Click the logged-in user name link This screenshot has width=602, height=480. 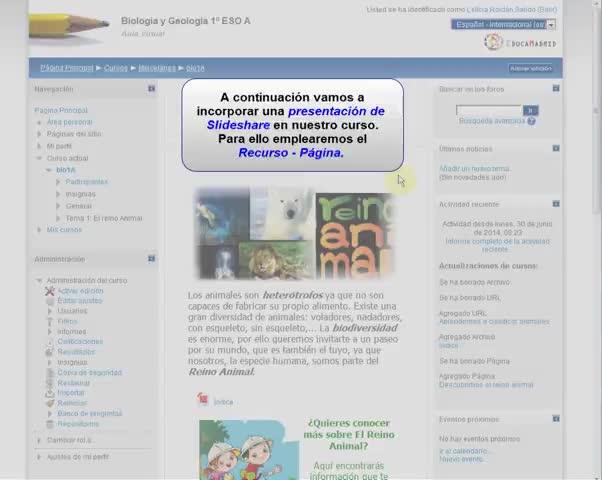pyautogui.click(x=512, y=10)
